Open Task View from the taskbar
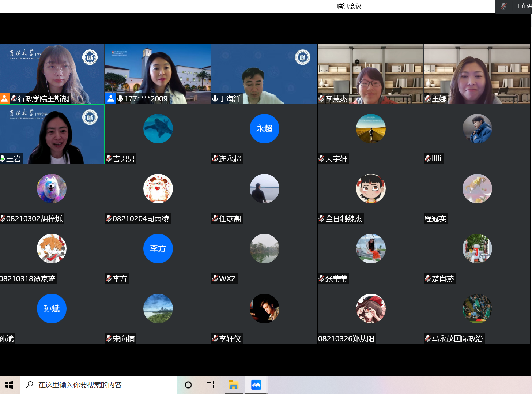532x394 pixels. [210, 385]
